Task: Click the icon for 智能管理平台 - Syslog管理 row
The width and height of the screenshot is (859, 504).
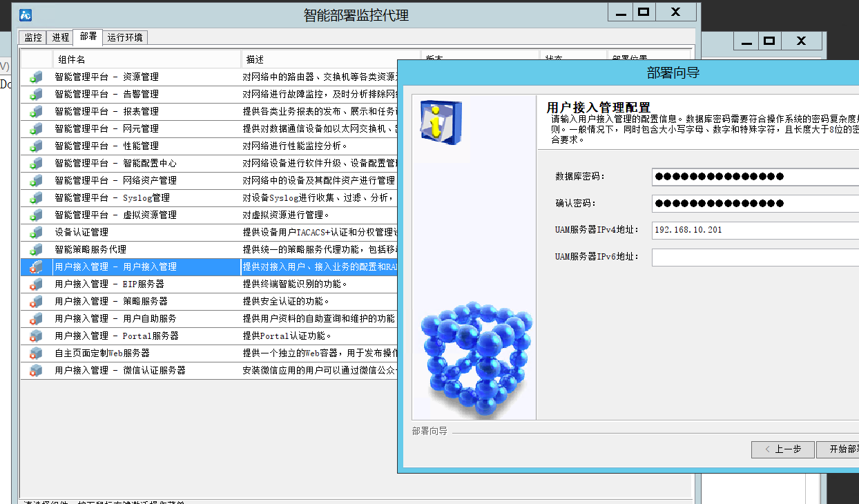Action: [37, 197]
